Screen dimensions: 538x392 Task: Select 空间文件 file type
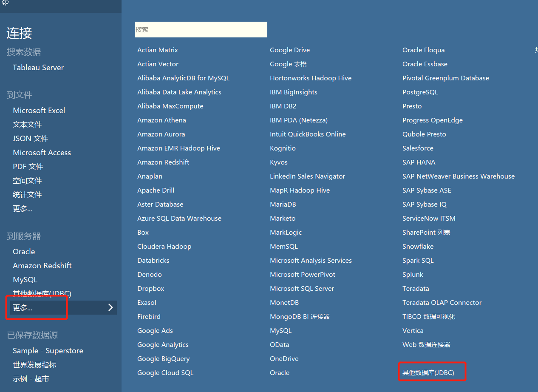pyautogui.click(x=27, y=181)
